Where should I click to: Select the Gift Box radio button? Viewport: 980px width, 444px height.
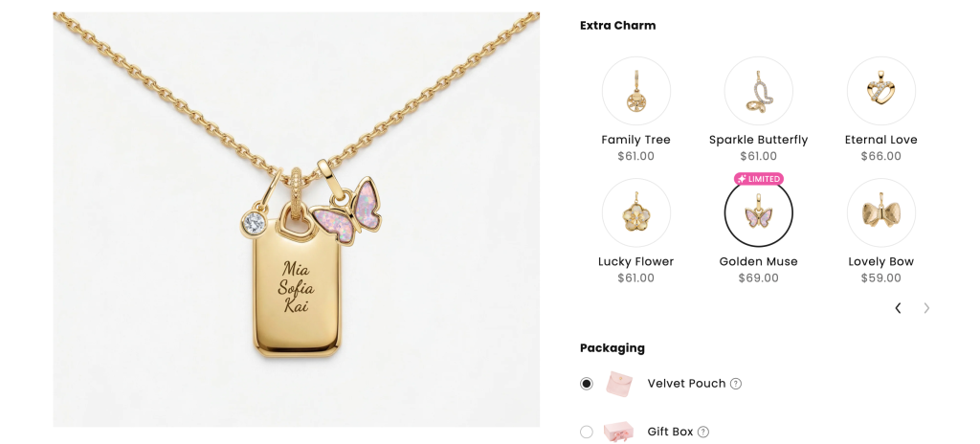[587, 432]
